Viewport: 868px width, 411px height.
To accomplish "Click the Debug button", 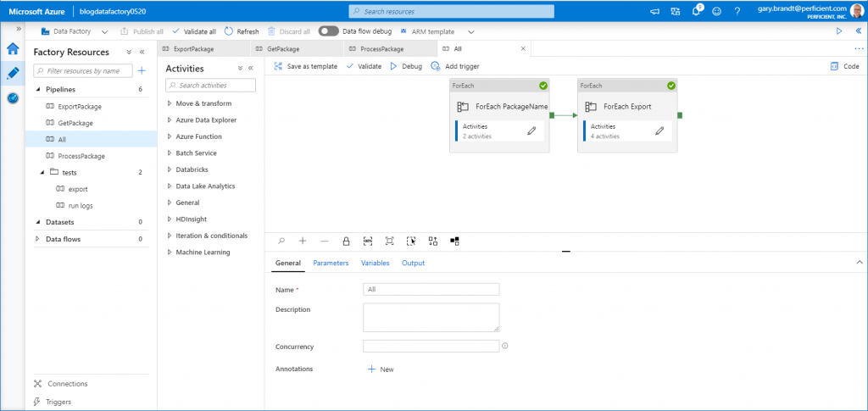I will click(406, 66).
